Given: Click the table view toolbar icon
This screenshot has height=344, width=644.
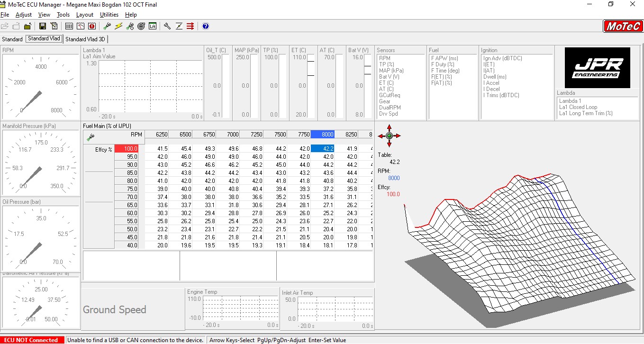Looking at the screenshot, I should (69, 26).
